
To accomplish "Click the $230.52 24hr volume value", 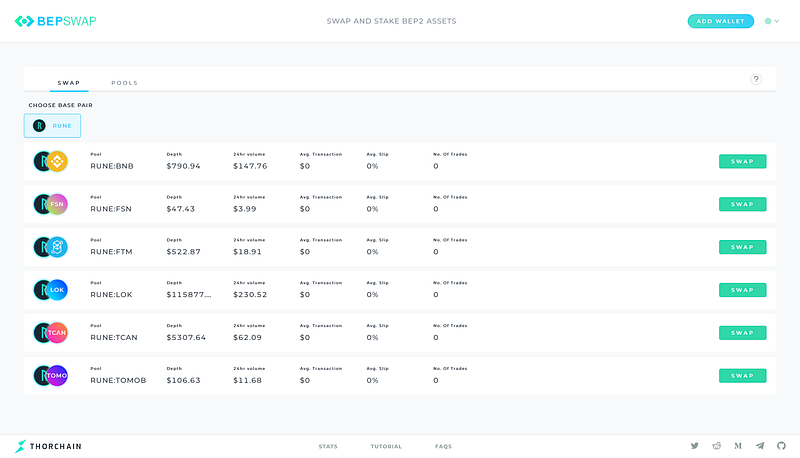I will [250, 294].
